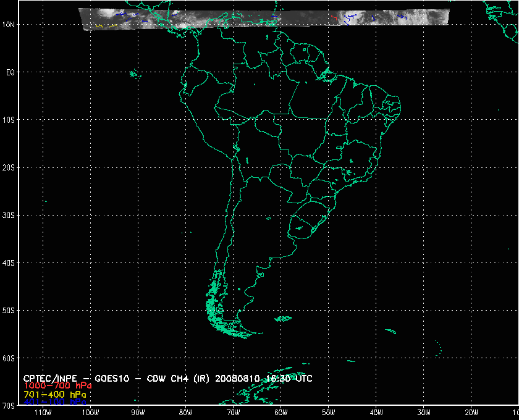The width and height of the screenshot is (519, 420).
Task: Click the CPTEC/INPE GOES10 caption text
Action: pyautogui.click(x=167, y=378)
